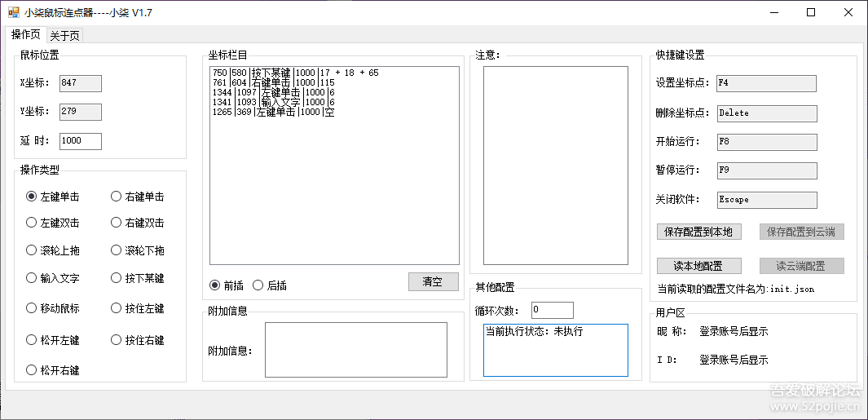Choose the 右键双击 operation type
Image resolution: width=868 pixels, height=420 pixels.
[x=137, y=223]
